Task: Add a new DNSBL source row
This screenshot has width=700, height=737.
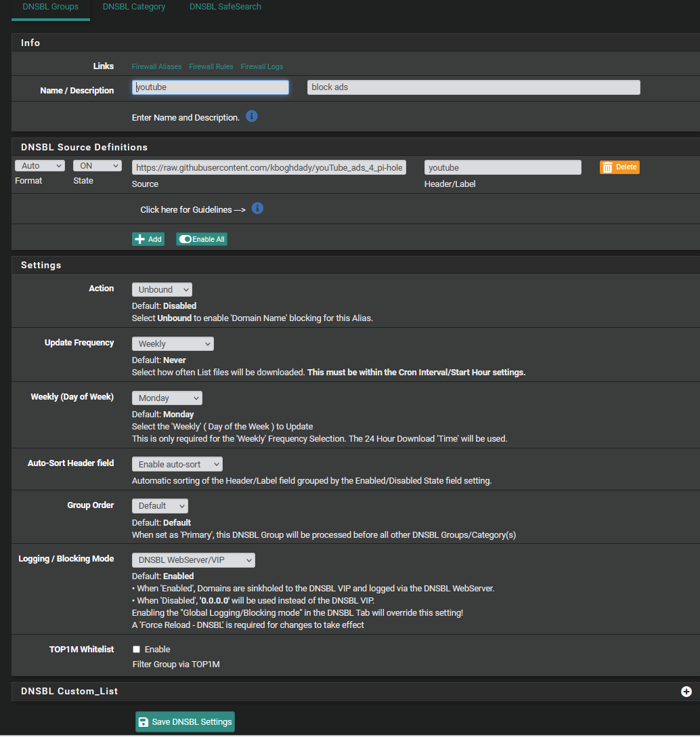Action: (148, 239)
